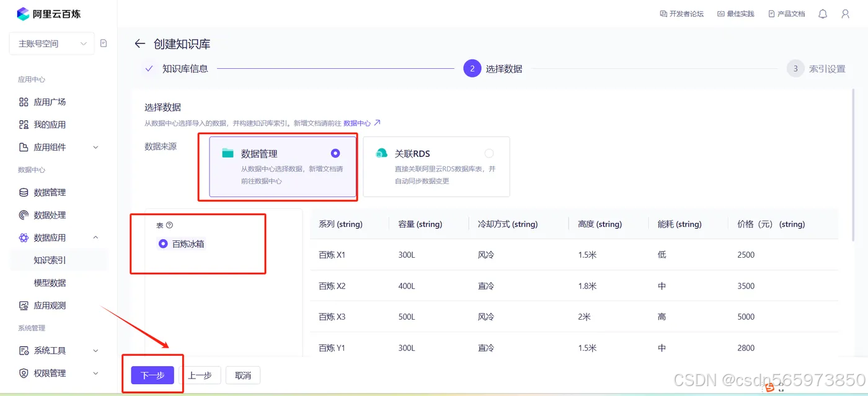
Task: Click the 数据应用 sidebar icon
Action: click(x=24, y=237)
